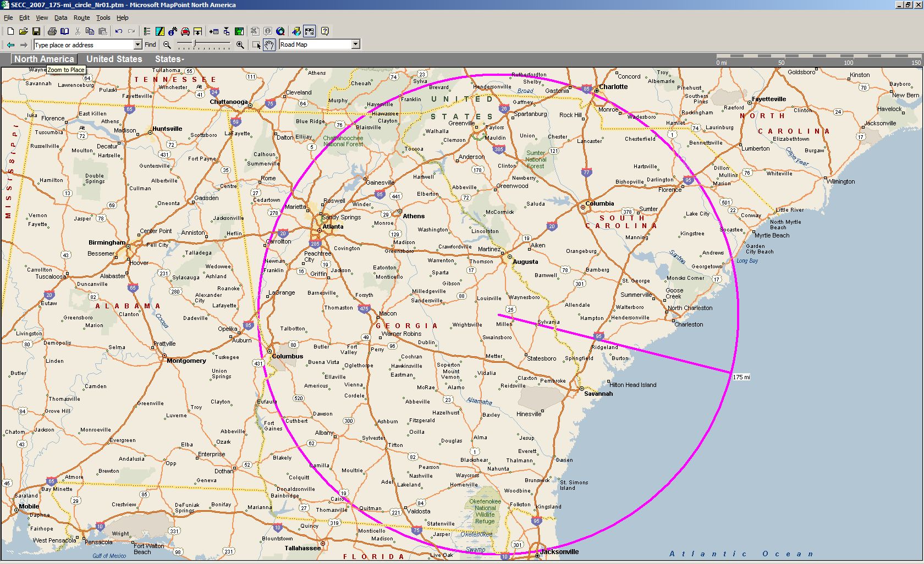Open a file with the folder icon

click(x=23, y=31)
